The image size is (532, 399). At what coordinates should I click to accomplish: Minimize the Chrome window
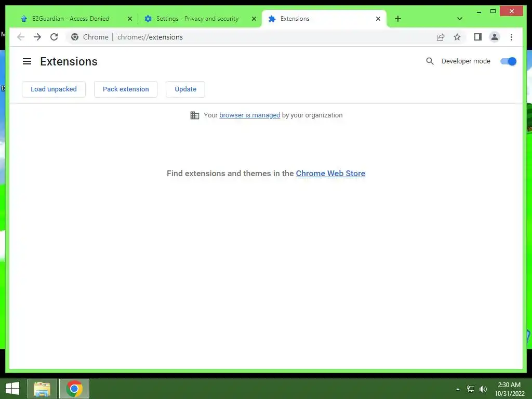[x=478, y=11]
